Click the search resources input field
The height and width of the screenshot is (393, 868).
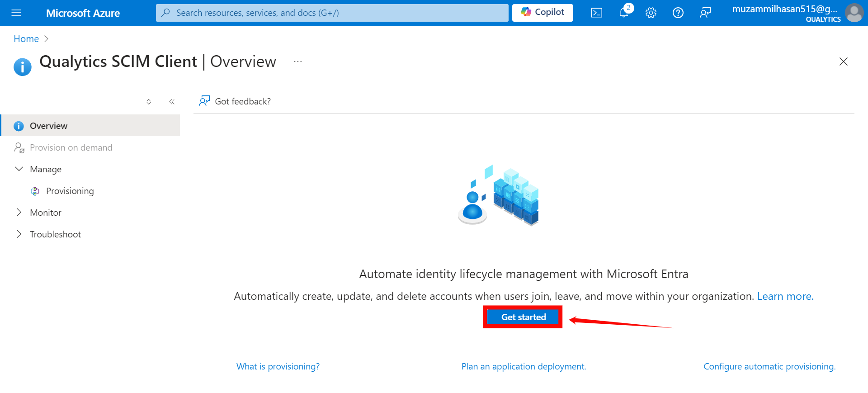332,13
